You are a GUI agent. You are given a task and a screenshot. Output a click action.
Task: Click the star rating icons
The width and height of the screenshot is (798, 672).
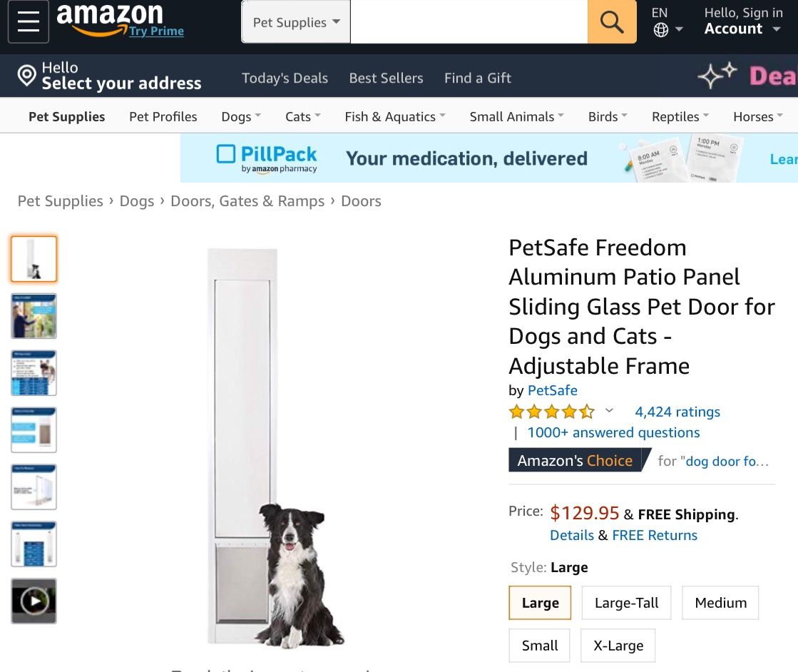(x=551, y=412)
